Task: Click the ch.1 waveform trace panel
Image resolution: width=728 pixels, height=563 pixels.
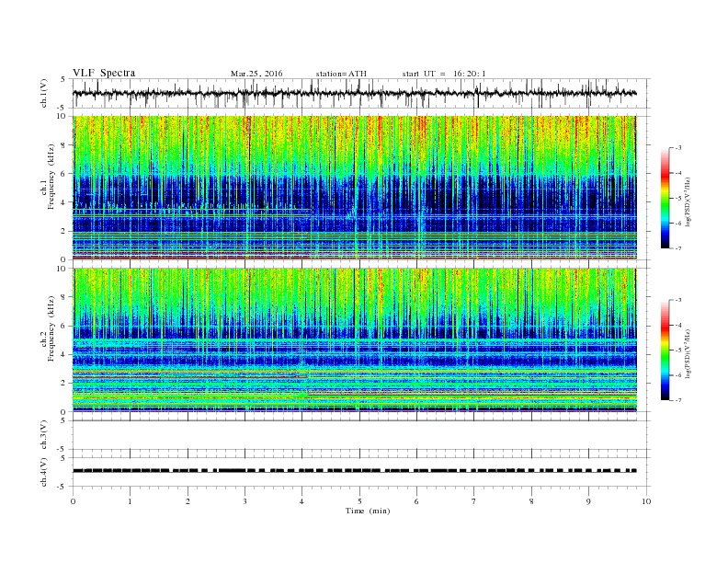Action: click(361, 93)
